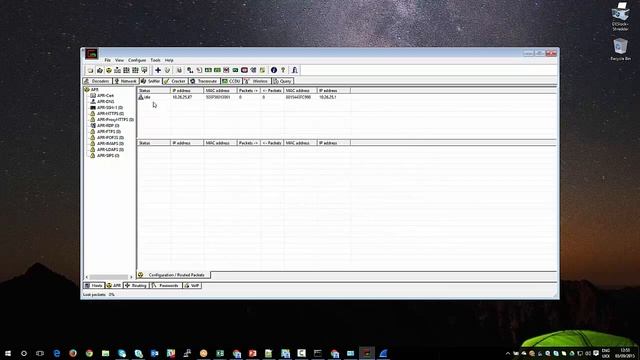Open the Tools menu
The image size is (640, 360).
[156, 60]
